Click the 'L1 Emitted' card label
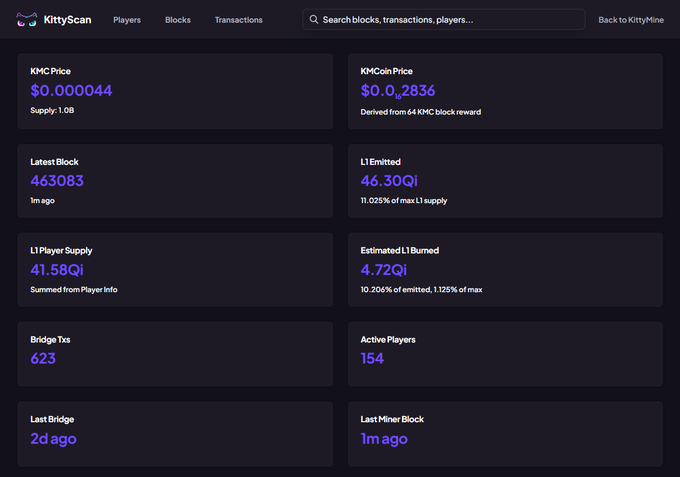Screen dimensions: 680x477 (x=380, y=162)
